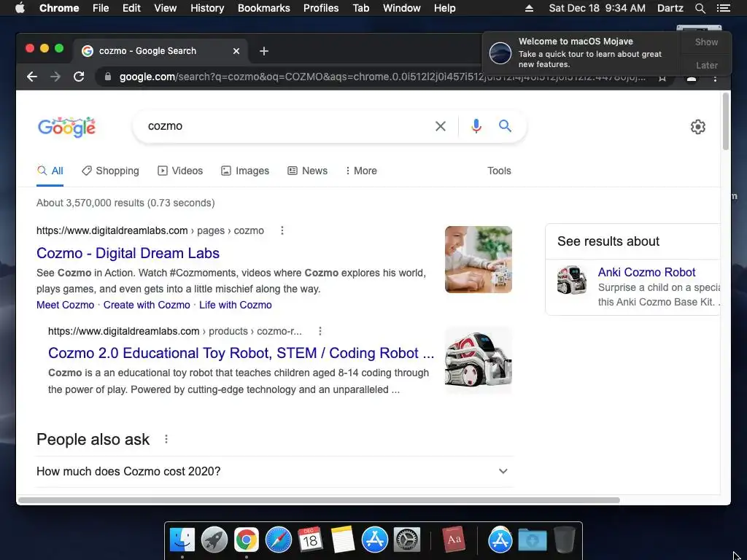This screenshot has height=560, width=747.
Task: Open Chrome from the dock
Action: point(247,540)
